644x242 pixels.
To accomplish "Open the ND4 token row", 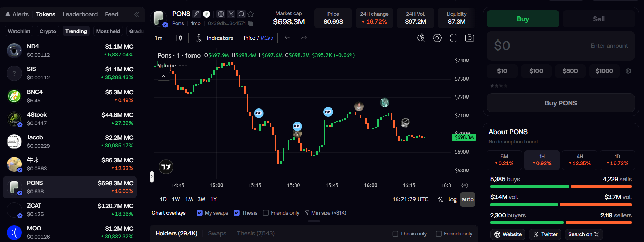I will coord(70,50).
